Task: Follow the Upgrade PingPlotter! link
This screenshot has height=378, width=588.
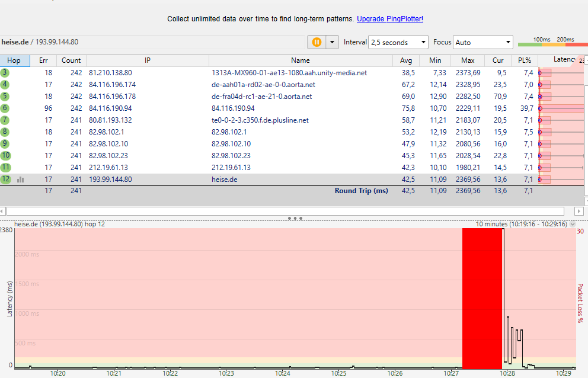Action: (390, 19)
